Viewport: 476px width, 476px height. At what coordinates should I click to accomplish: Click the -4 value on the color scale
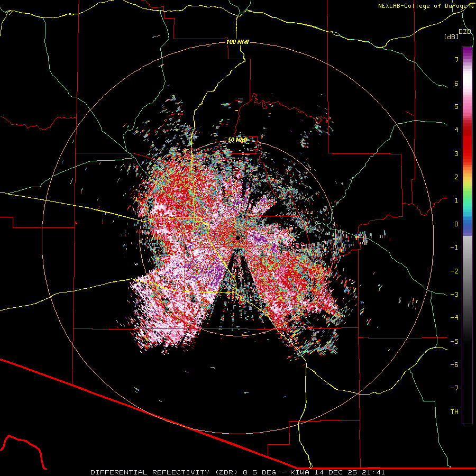(x=454, y=318)
